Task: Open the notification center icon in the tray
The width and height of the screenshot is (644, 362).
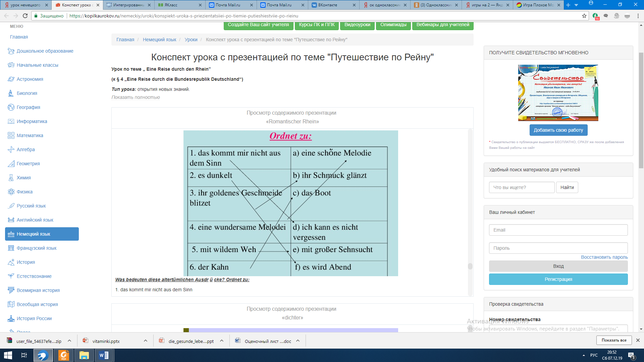Action: point(631,355)
